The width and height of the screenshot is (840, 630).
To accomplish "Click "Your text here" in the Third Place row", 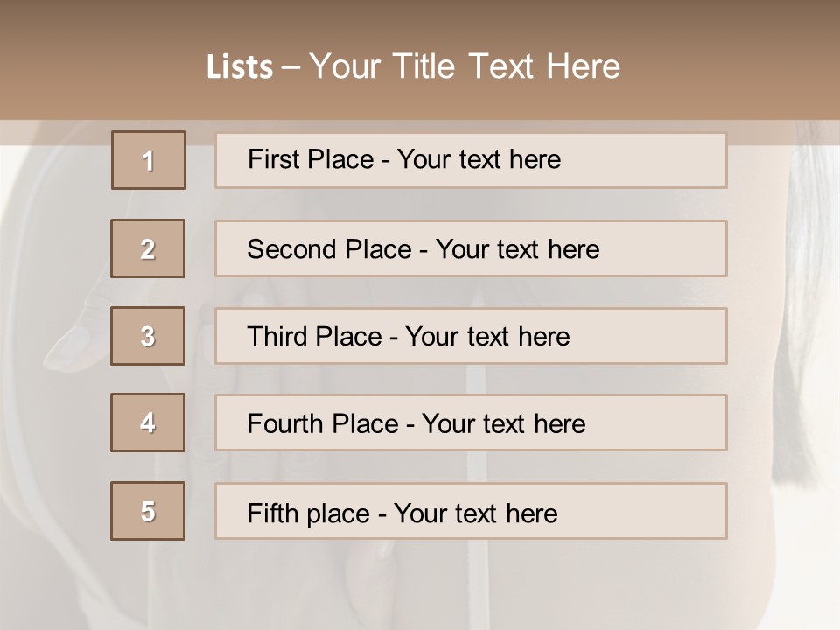I will [x=487, y=337].
